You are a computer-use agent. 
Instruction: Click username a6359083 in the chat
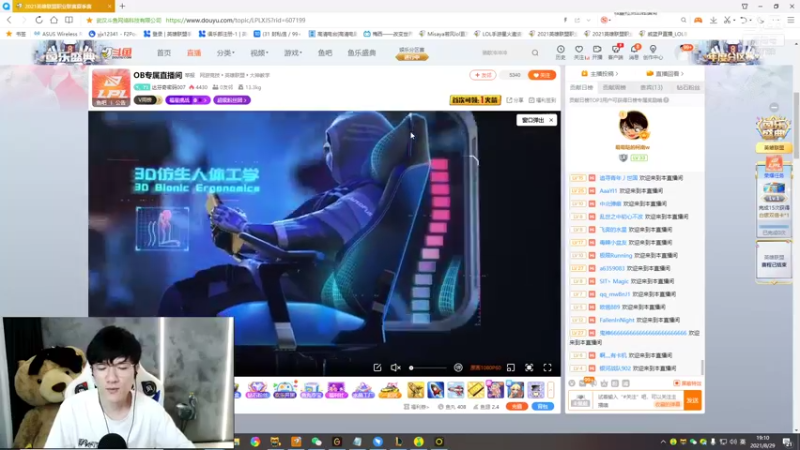(612, 268)
